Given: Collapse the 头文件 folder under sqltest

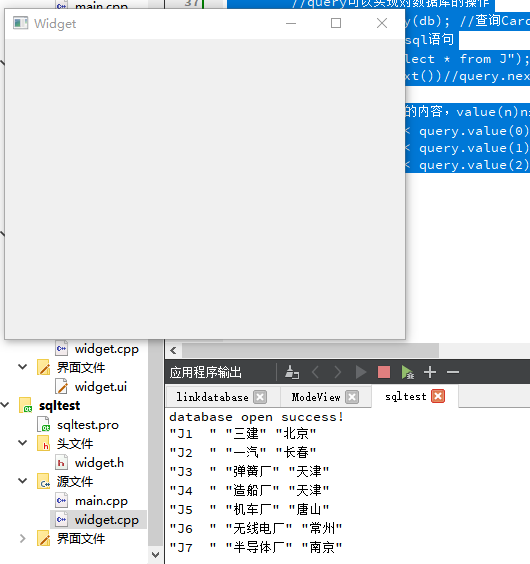Looking at the screenshot, I should 23,443.
